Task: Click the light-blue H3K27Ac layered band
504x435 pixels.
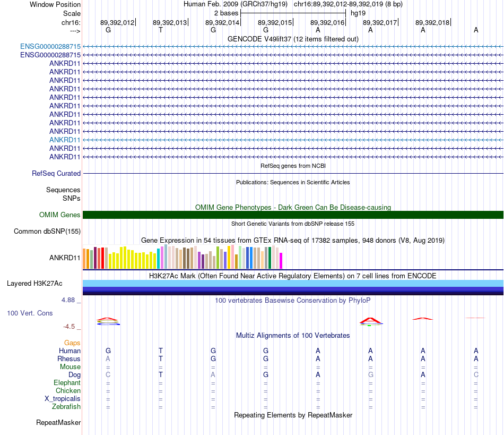Action: (293, 283)
